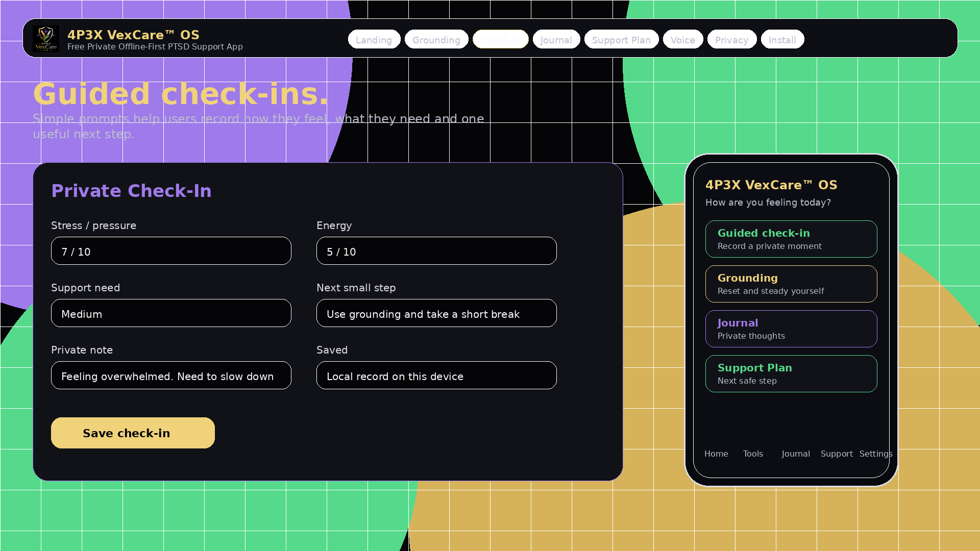Click the How are you feeling today? text
The width and height of the screenshot is (980, 551).
click(768, 203)
